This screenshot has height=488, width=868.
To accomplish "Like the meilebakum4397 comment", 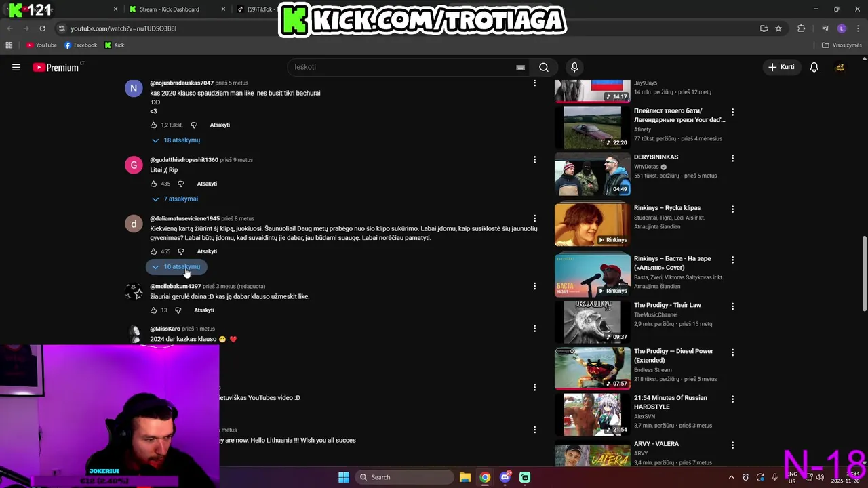I will pyautogui.click(x=153, y=310).
